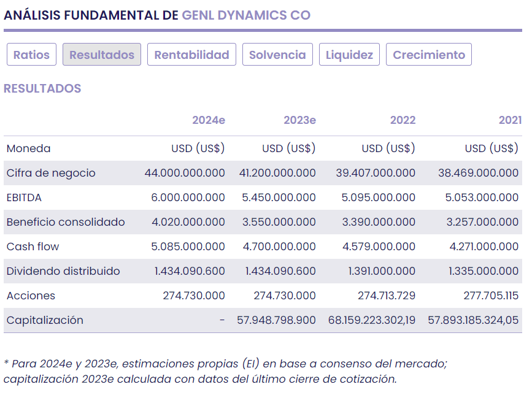Click the RESULTADOS section heading

[42, 88]
